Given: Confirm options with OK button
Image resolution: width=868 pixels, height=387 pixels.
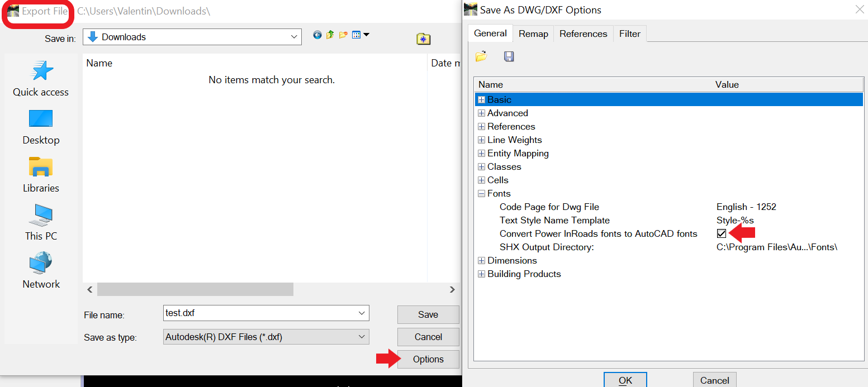Looking at the screenshot, I should [x=625, y=380].
